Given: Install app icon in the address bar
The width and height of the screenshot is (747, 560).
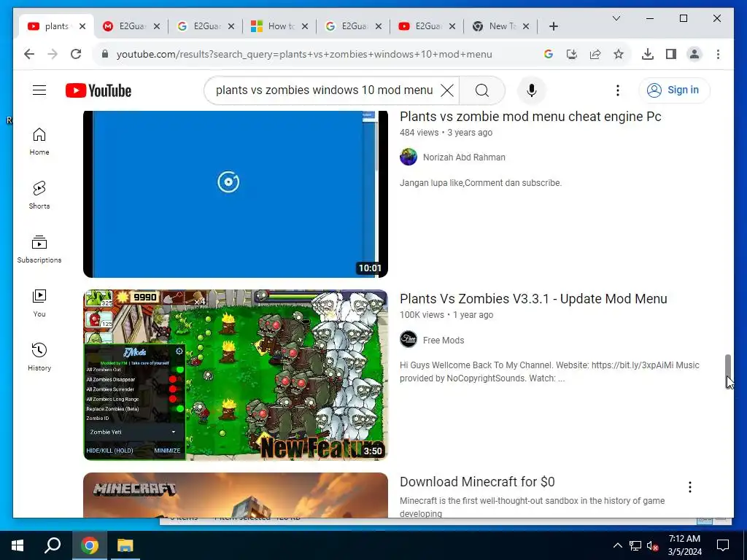Looking at the screenshot, I should pos(572,54).
